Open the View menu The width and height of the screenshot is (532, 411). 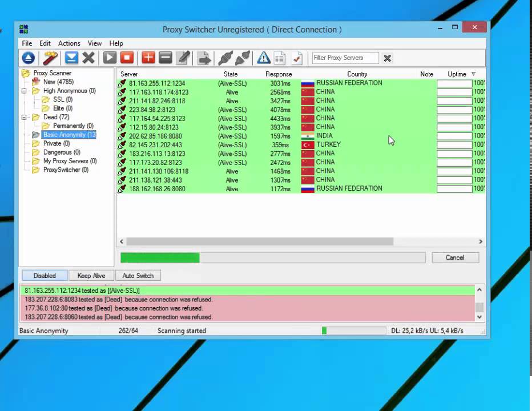coord(95,43)
